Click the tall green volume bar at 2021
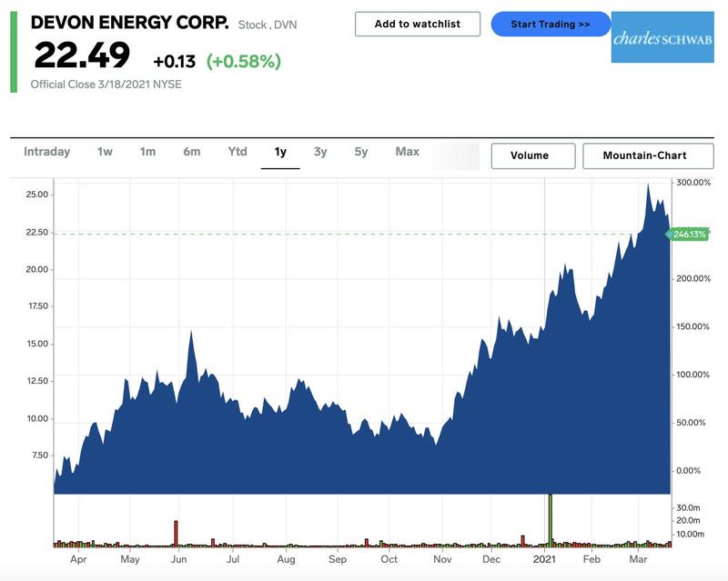 [551, 520]
